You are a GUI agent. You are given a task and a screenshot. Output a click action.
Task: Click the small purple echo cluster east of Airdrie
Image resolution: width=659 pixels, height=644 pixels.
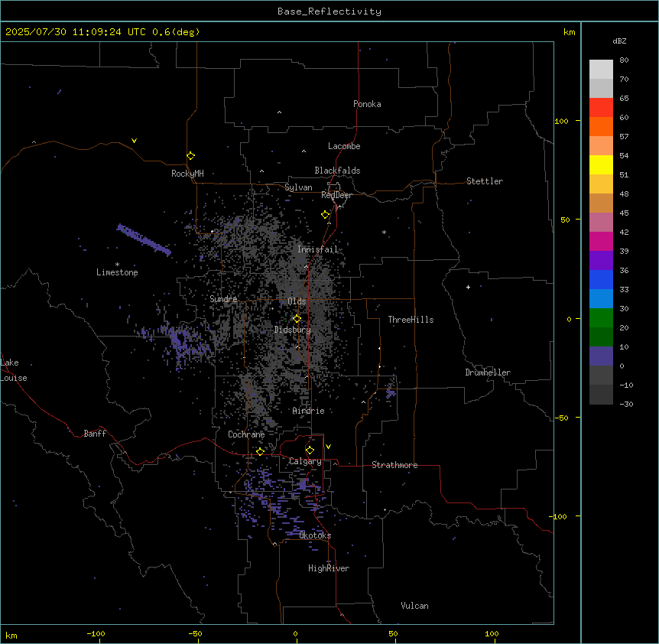click(x=391, y=392)
